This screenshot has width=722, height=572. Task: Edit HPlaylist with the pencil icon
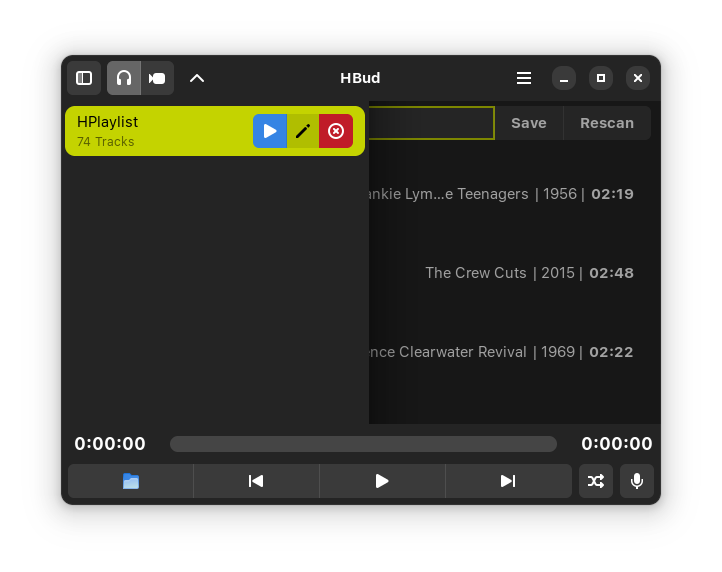click(x=303, y=131)
